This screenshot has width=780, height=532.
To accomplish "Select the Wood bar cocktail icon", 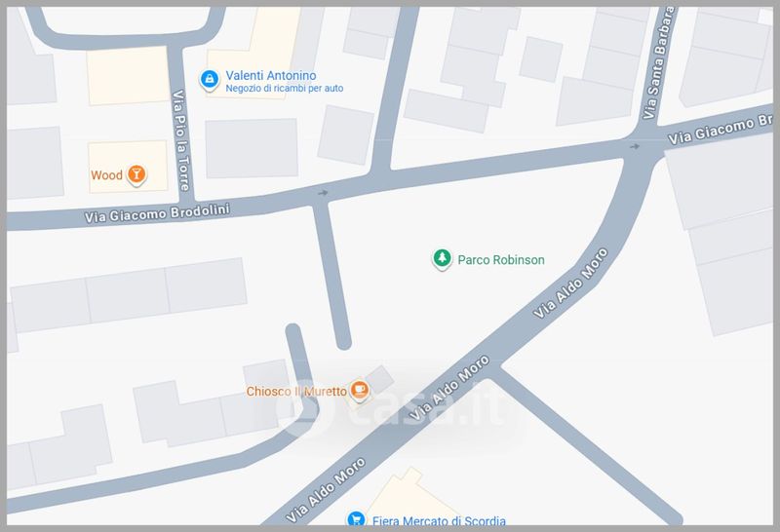I will [x=136, y=175].
